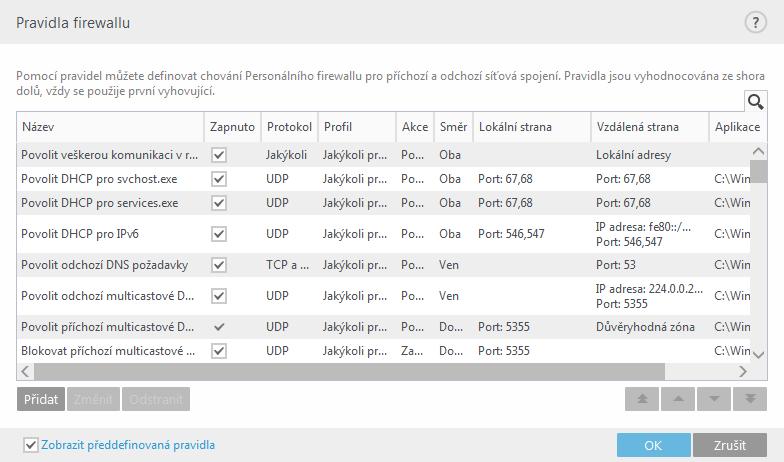Click vertical scrollbar up arrow
Image resolution: width=784 pixels, height=462 pixels.
[758, 150]
